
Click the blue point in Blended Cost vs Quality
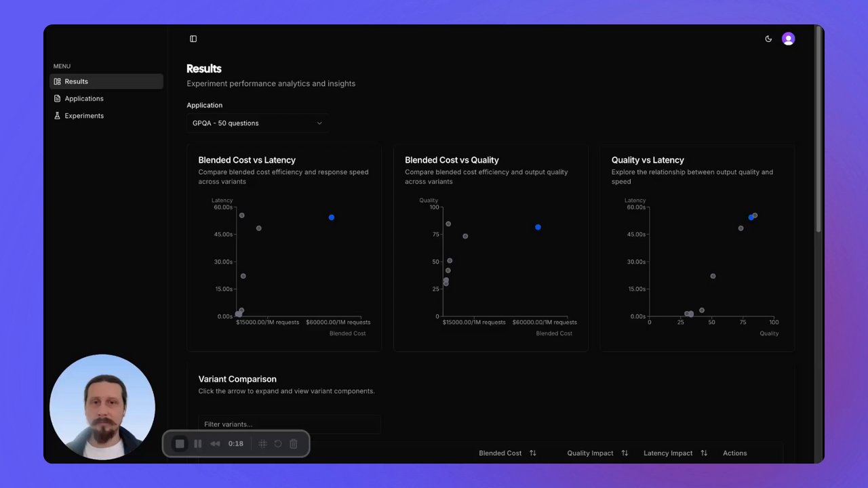coord(538,227)
